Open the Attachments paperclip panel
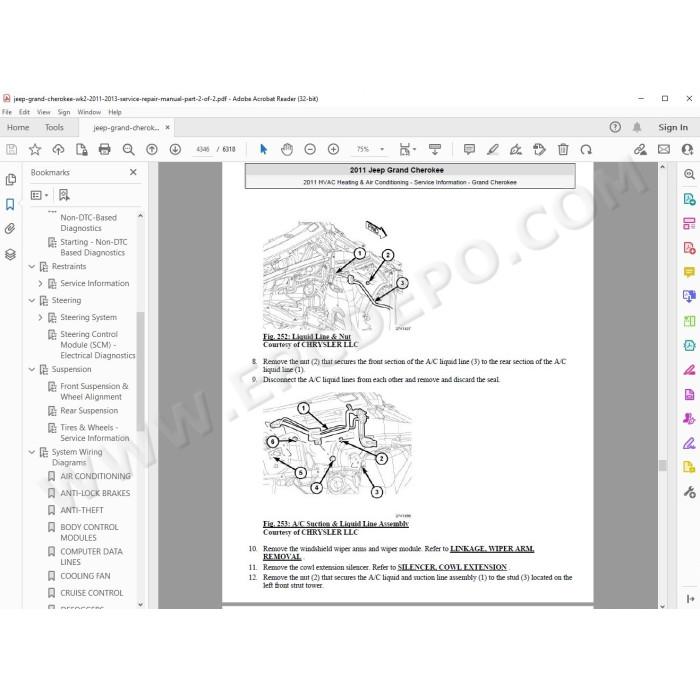 [10, 229]
